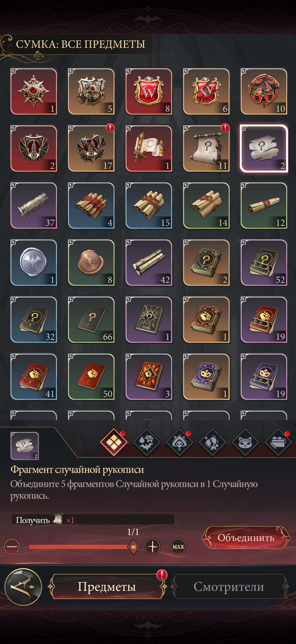Increase combine quantity with plus button

pyautogui.click(x=152, y=547)
